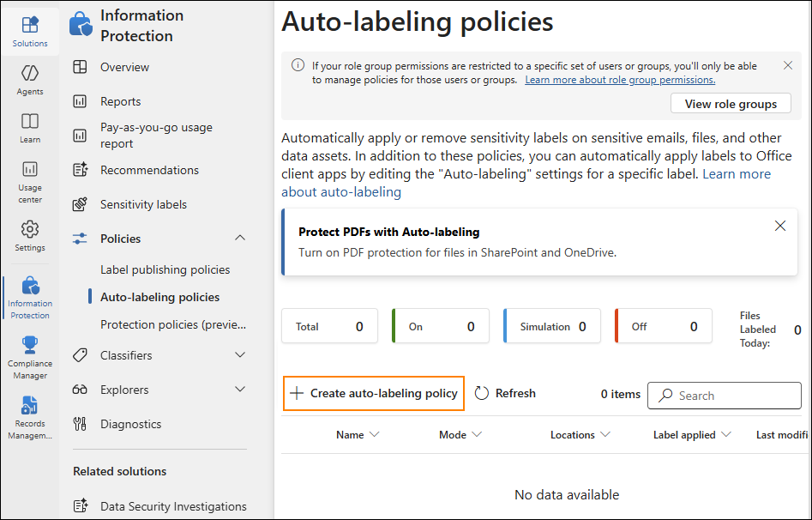Go to Overview in navigation
Image resolution: width=812 pixels, height=520 pixels.
click(x=125, y=67)
